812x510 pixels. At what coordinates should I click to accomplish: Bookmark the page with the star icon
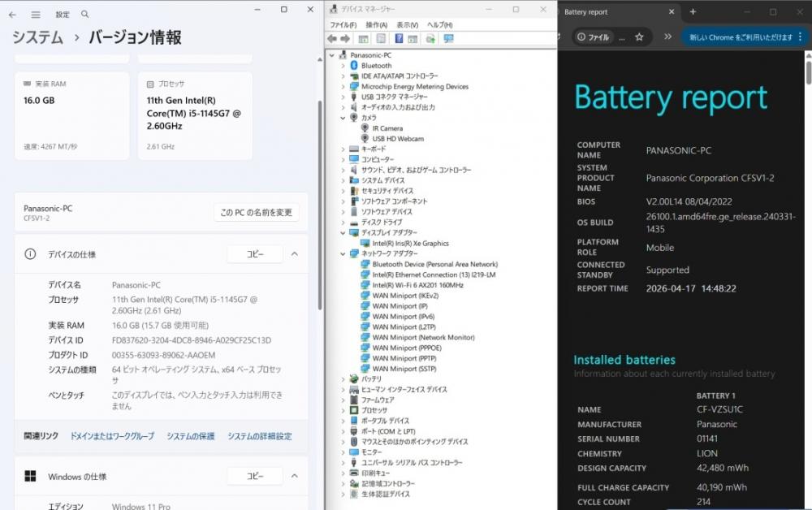tap(639, 37)
